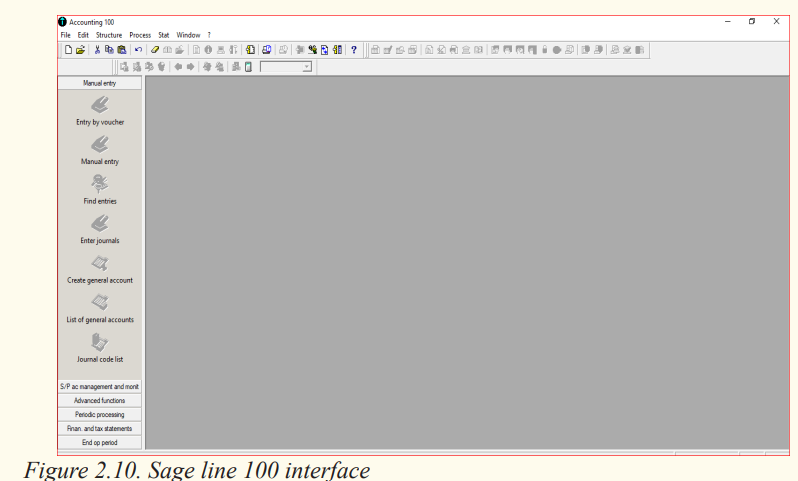Click the New document toolbar icon
Viewport: 798px width, 481px height.
(x=68, y=50)
